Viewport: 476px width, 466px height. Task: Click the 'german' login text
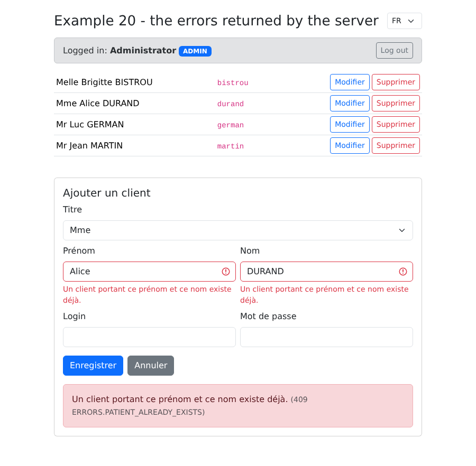pyautogui.click(x=231, y=125)
